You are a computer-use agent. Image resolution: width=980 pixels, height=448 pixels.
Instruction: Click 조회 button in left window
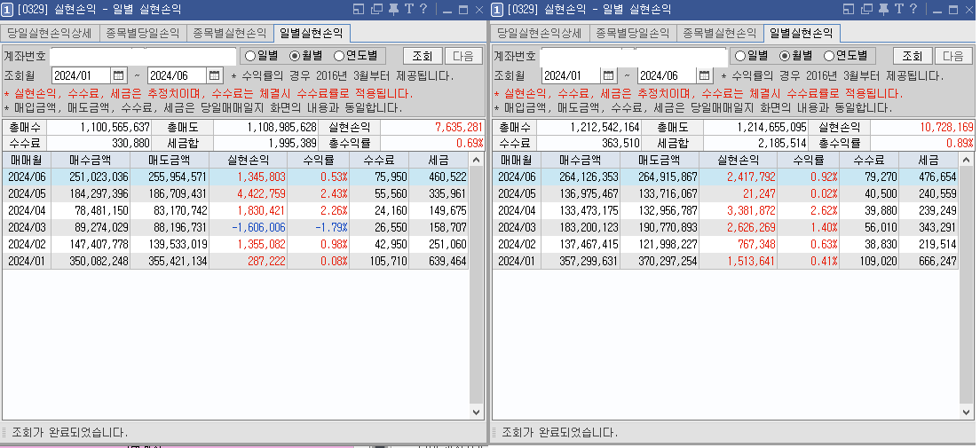click(423, 56)
